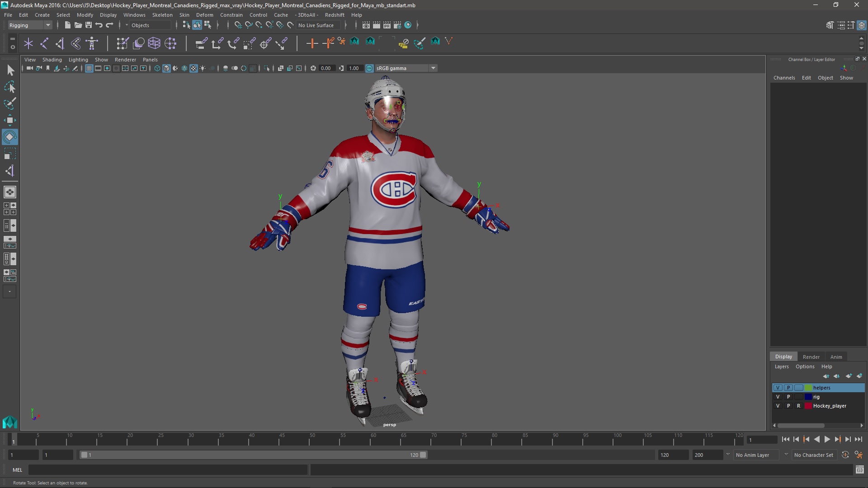
Task: Click the Aim constraint icon
Action: tap(265, 43)
